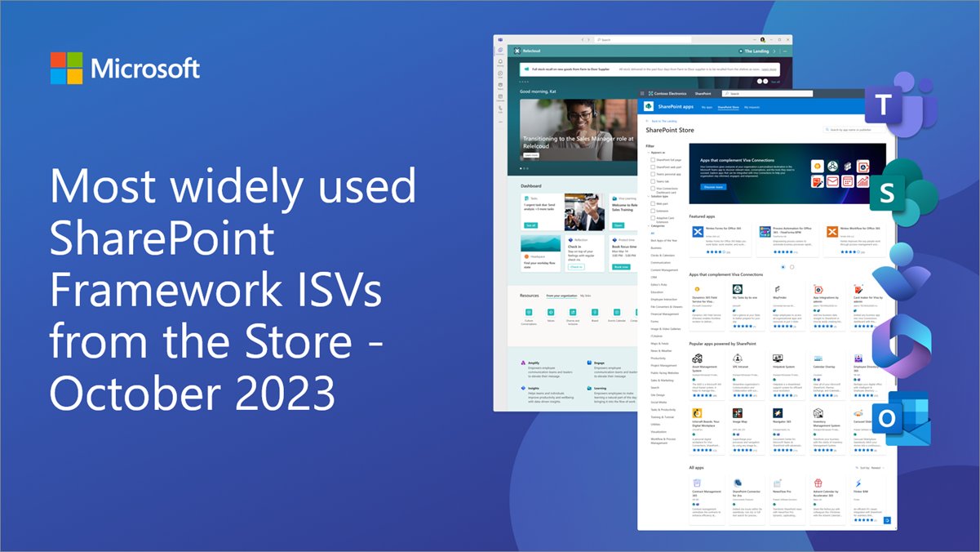The image size is (980, 552).
Task: Select From your organization Resources tab
Action: pos(561,295)
